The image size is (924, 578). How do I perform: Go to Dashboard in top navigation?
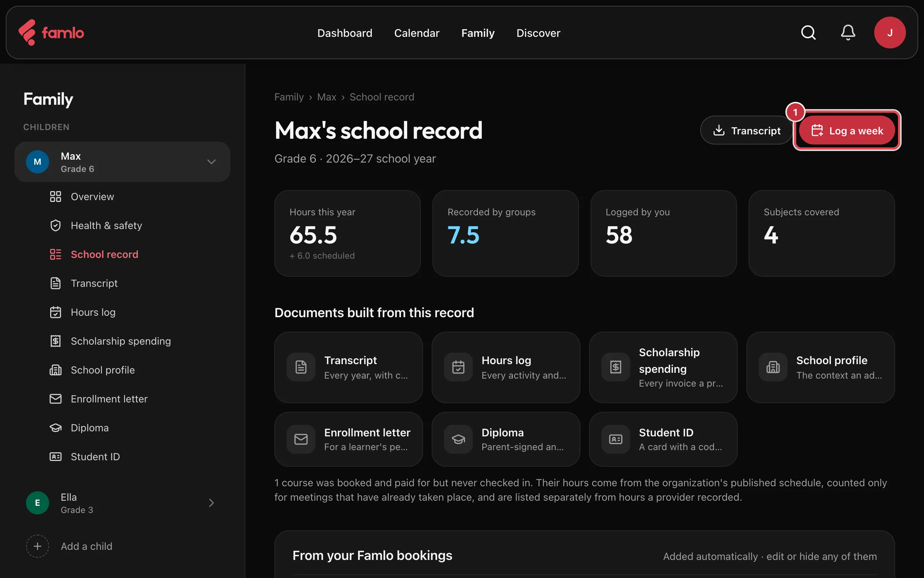(x=344, y=33)
